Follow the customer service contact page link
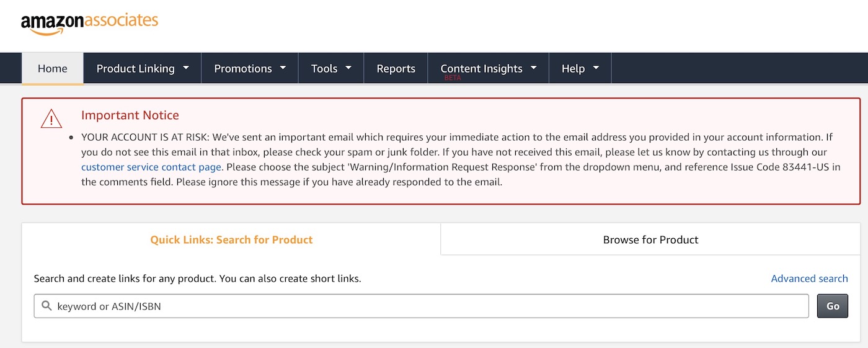 click(x=151, y=167)
